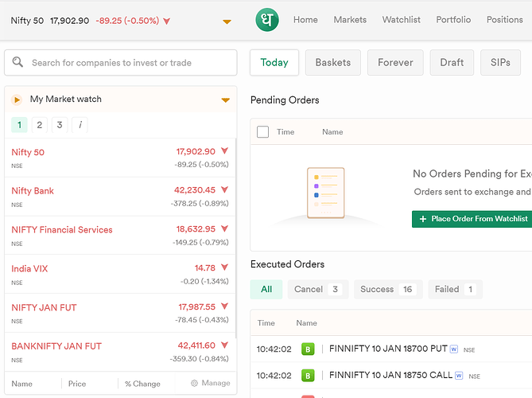This screenshot has width=532, height=398.
Task: Open the Portfolio menu item
Action: (x=453, y=20)
